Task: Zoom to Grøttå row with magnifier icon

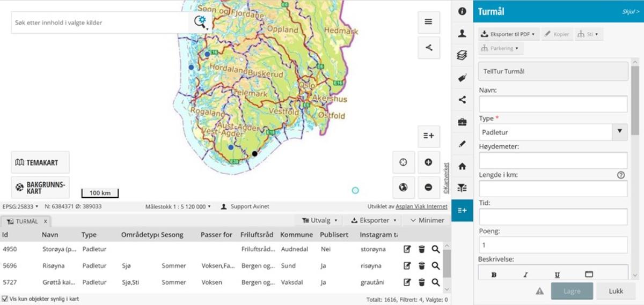Action: [x=436, y=282]
